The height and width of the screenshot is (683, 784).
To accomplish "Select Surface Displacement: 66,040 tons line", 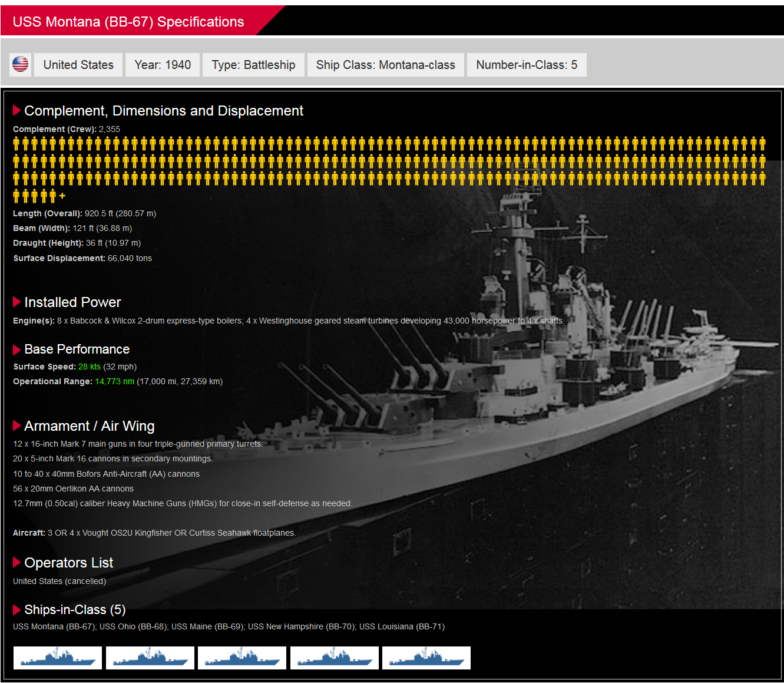I will point(82,258).
